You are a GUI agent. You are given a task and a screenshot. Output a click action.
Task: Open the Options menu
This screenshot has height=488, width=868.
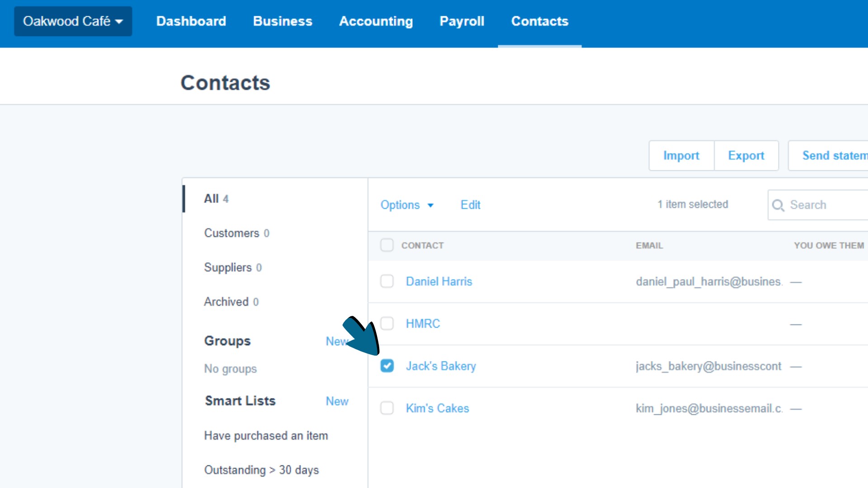point(401,205)
